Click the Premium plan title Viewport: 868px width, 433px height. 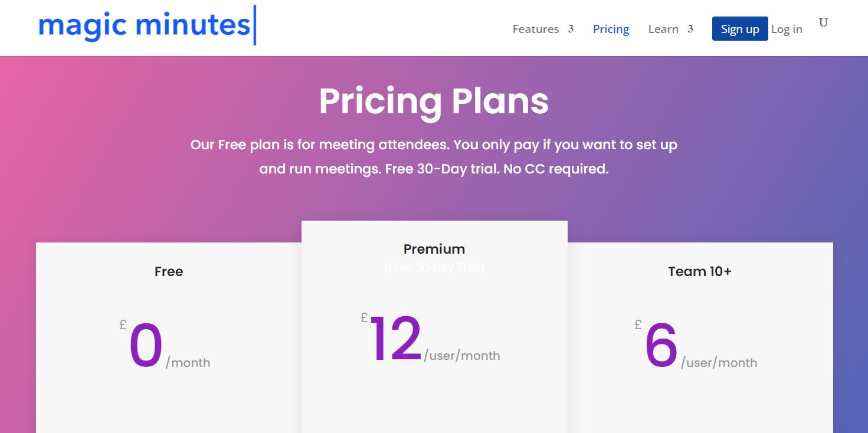pos(434,249)
